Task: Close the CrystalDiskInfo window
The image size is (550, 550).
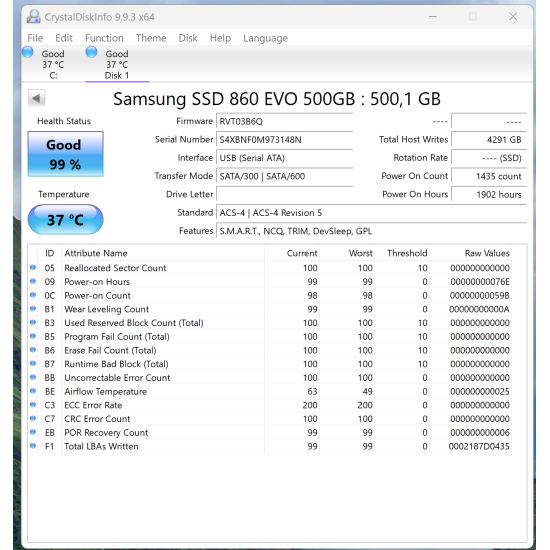Action: (513, 16)
